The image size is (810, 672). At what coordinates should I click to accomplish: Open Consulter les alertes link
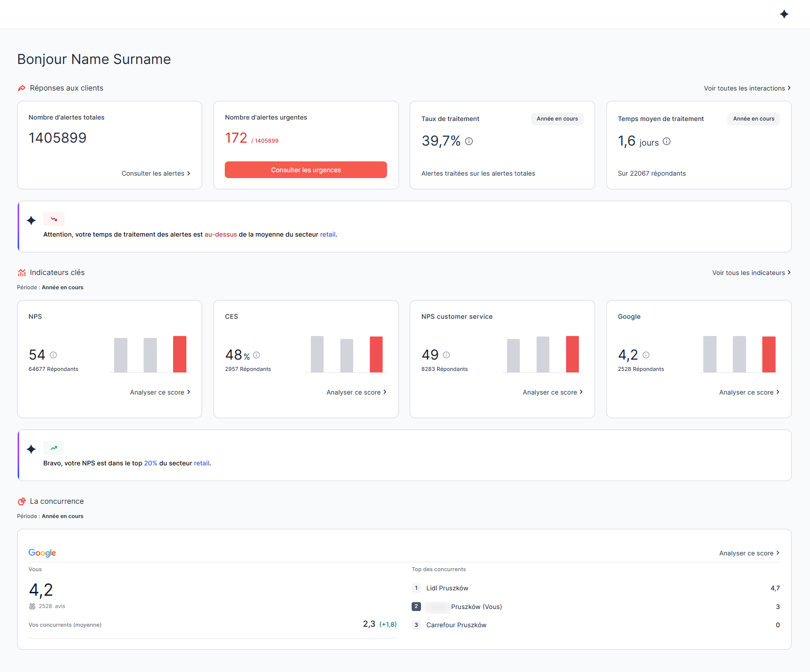pos(155,173)
